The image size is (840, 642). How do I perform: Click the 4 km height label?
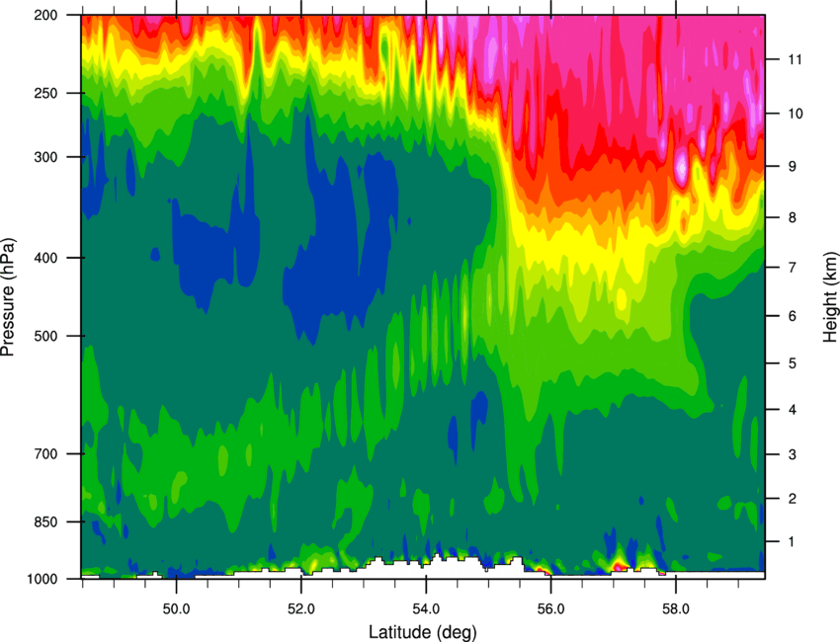tap(792, 410)
